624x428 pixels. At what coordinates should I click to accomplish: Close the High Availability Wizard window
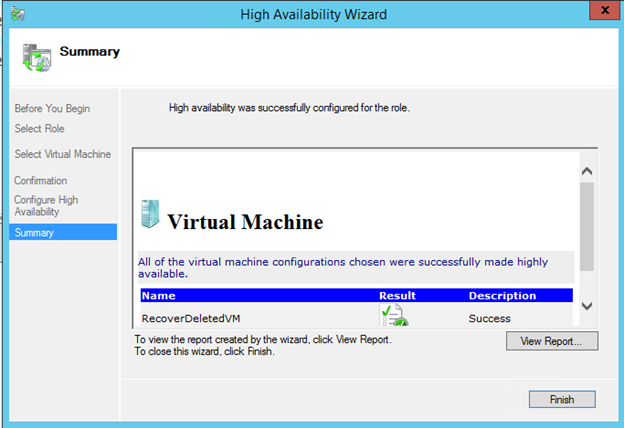pos(599,12)
